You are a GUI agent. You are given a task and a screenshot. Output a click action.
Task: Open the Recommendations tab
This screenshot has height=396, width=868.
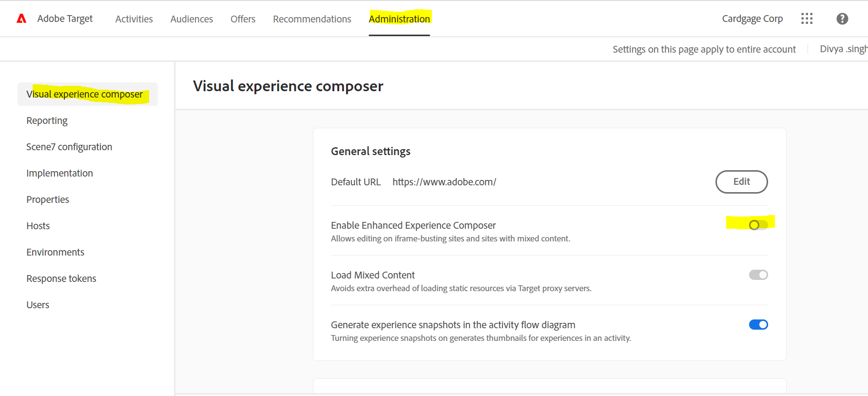(x=312, y=19)
